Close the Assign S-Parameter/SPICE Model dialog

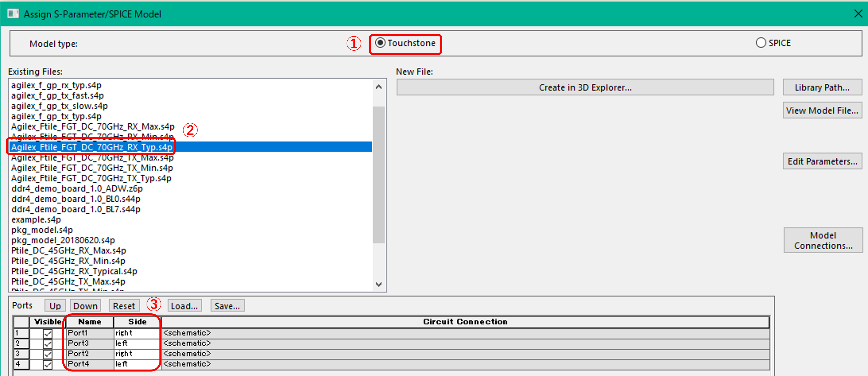point(858,13)
